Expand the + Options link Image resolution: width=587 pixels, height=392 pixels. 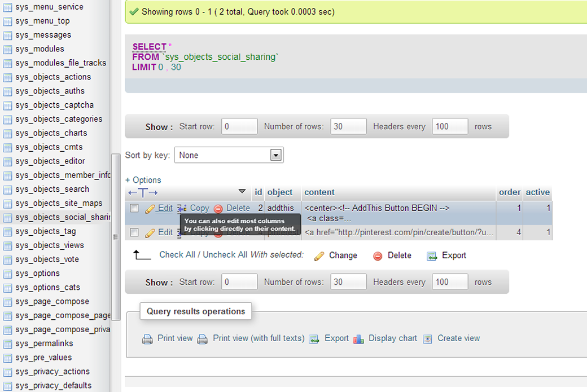[143, 180]
